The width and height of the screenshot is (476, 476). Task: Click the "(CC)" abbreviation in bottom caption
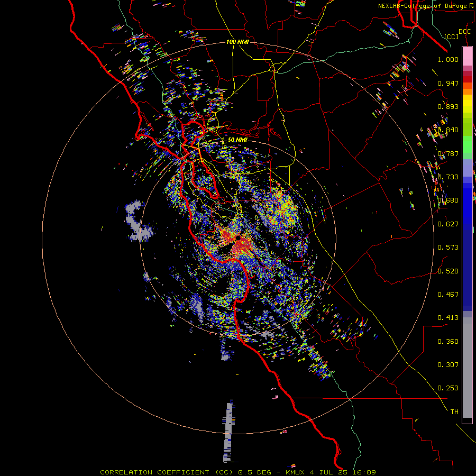pos(224,472)
